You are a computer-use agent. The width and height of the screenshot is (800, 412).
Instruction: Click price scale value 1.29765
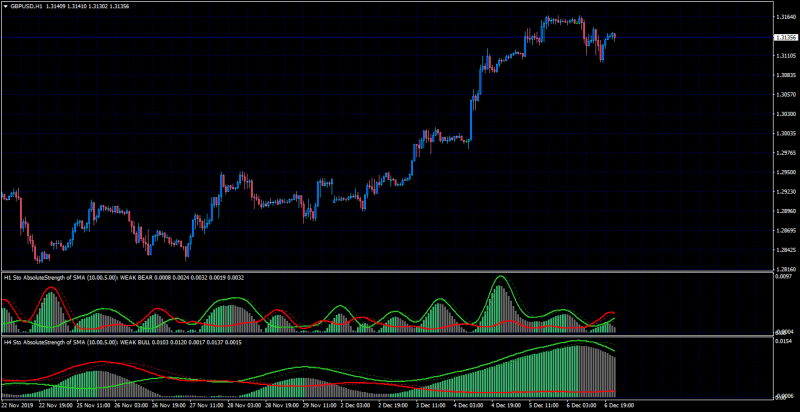pos(785,153)
